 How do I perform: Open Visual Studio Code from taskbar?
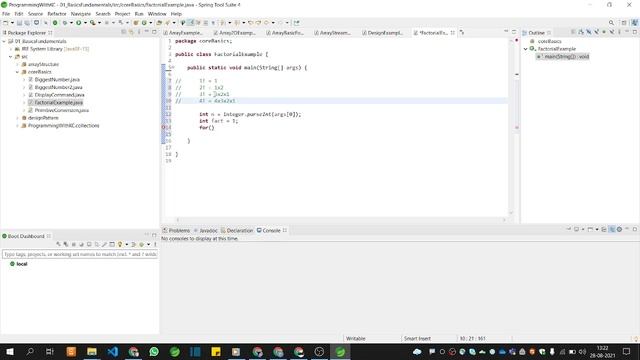(x=113, y=351)
